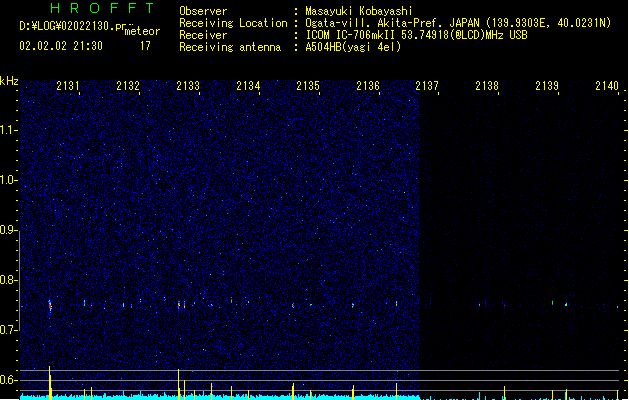Click the 2132 time axis label
The width and height of the screenshot is (629, 400).
(128, 86)
